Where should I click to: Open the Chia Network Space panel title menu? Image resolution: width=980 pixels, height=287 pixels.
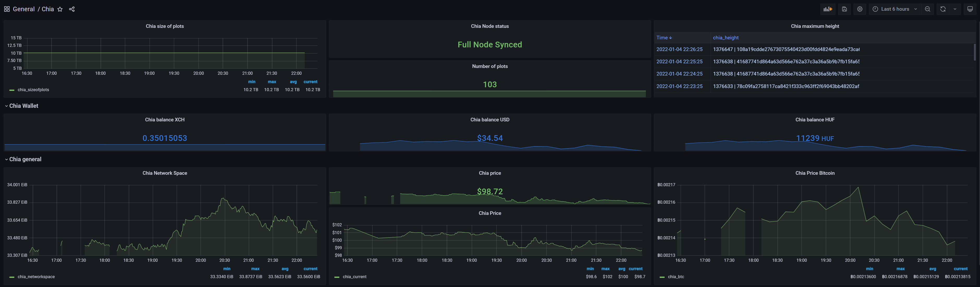[165, 173]
